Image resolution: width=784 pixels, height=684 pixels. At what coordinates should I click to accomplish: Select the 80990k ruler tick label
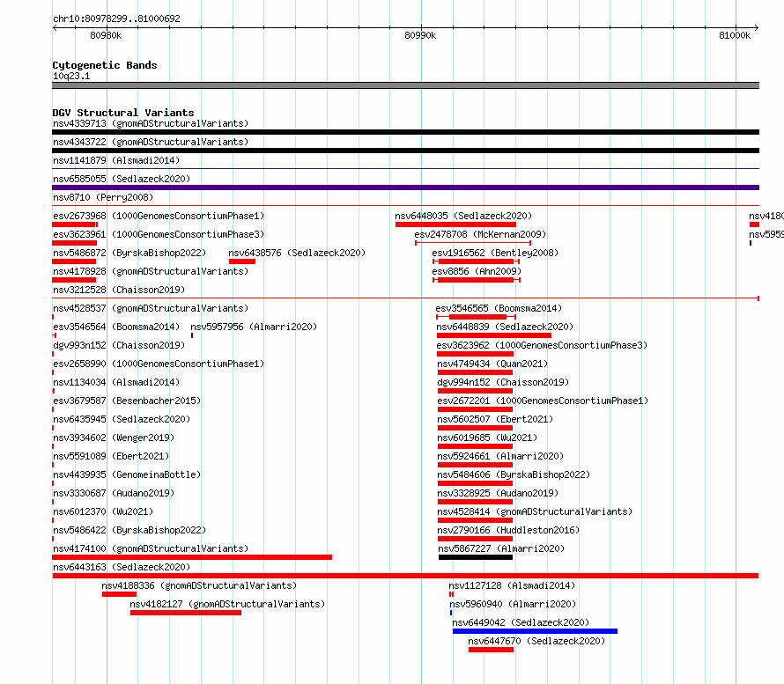point(420,35)
